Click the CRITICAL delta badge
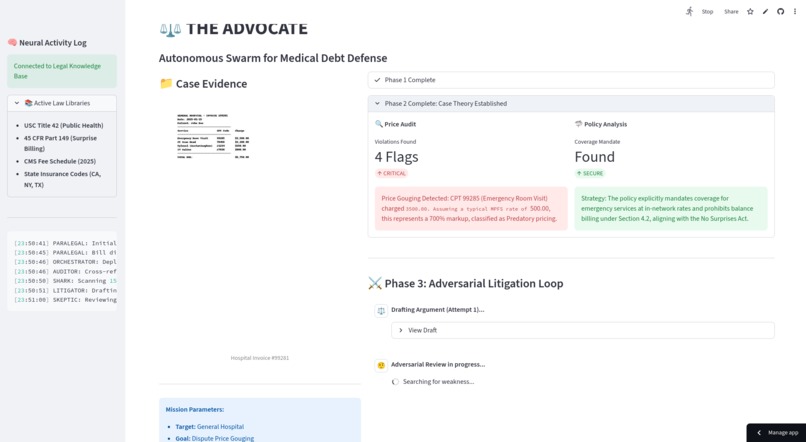This screenshot has height=442, width=806. pos(391,173)
